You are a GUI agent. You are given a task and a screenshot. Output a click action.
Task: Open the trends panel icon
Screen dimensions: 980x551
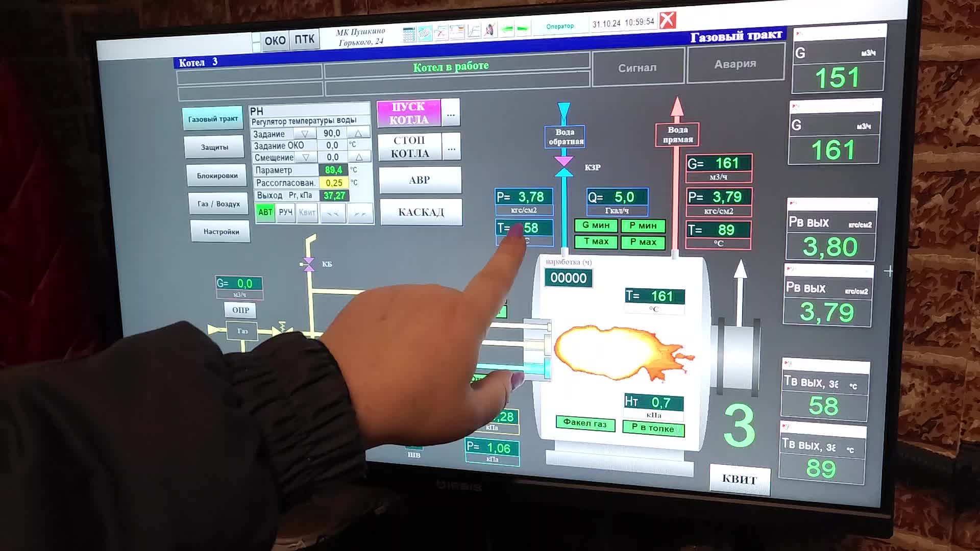click(x=457, y=32)
